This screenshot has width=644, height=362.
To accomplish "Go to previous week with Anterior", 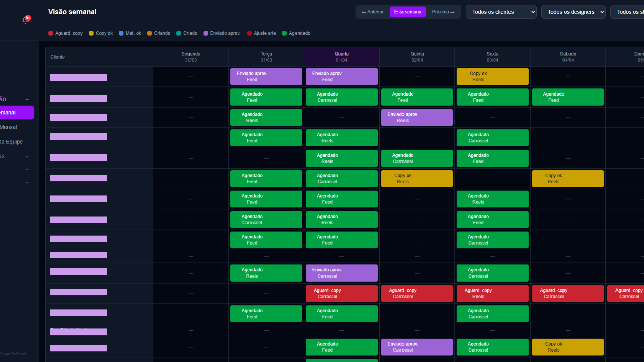I will 372,12.
